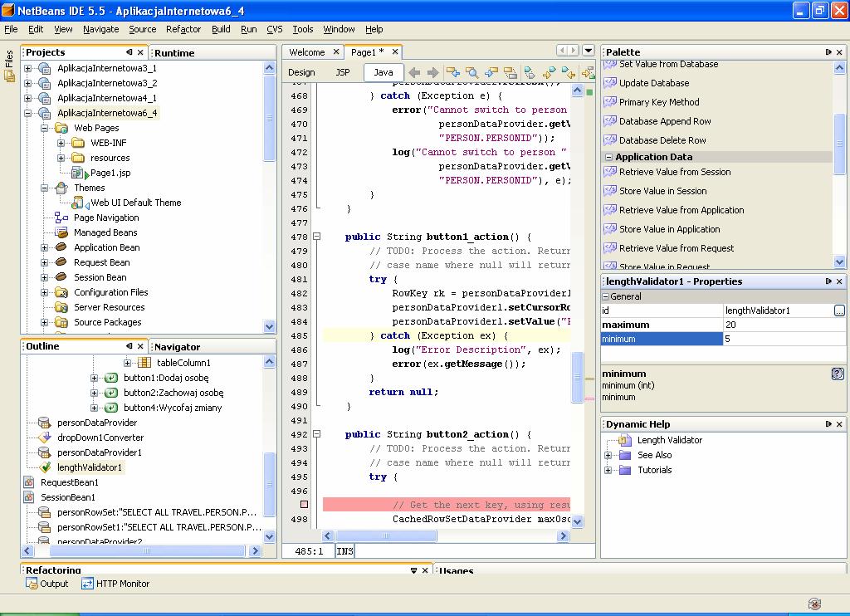Switch to the Welcome tab
The height and width of the screenshot is (616, 850).
coord(307,52)
